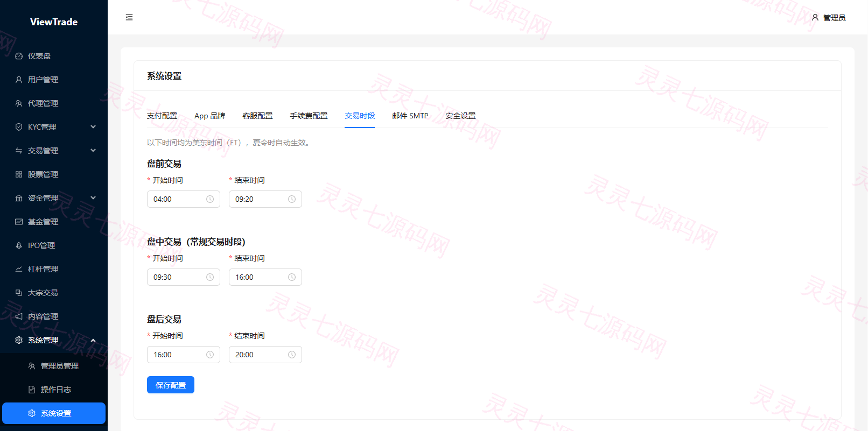This screenshot has width=868, height=431.
Task: Click the 盘前交易 end time field 09:20
Action: pos(265,199)
